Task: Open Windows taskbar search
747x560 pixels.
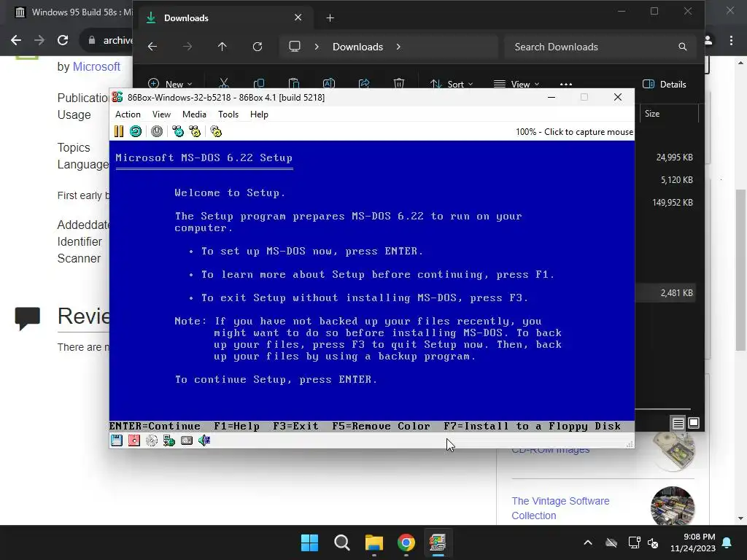Action: (341, 542)
